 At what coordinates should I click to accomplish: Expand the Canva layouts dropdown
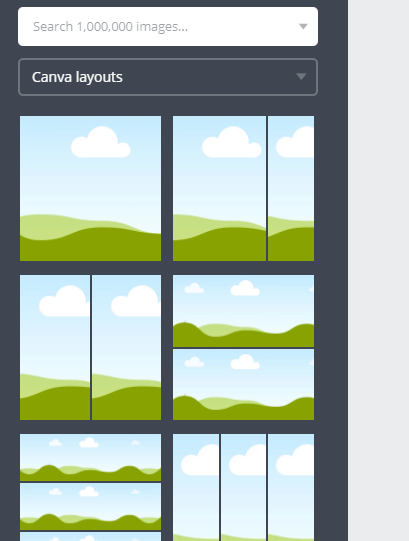pos(168,77)
